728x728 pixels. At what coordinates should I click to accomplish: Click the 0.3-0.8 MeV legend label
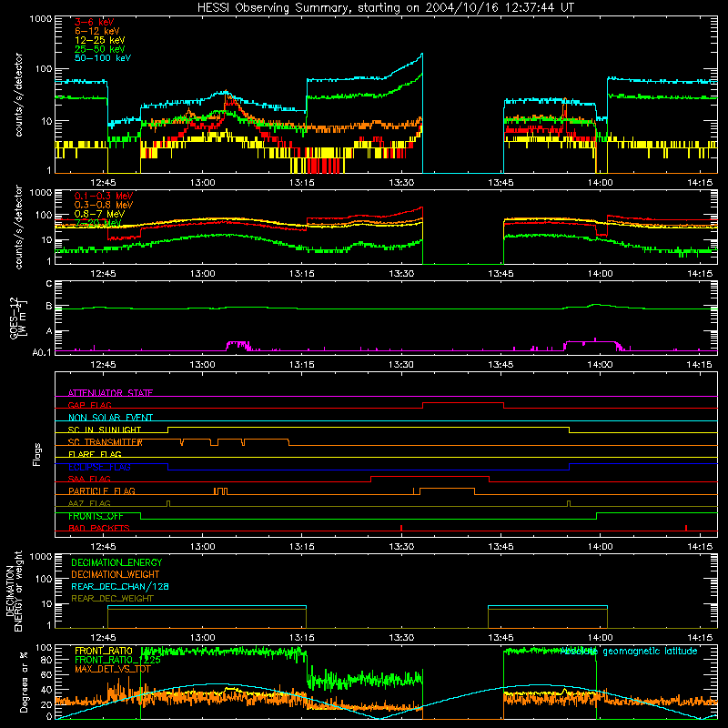[104, 205]
